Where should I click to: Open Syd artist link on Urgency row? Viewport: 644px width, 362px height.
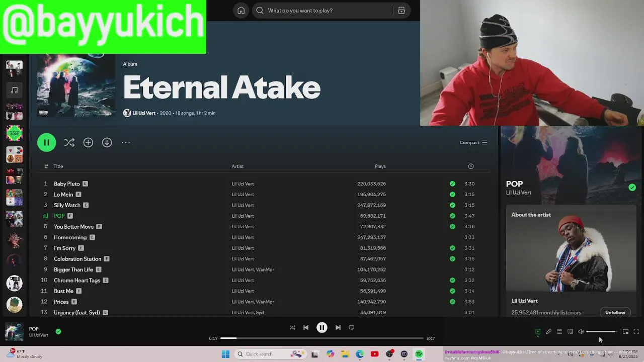click(x=260, y=313)
